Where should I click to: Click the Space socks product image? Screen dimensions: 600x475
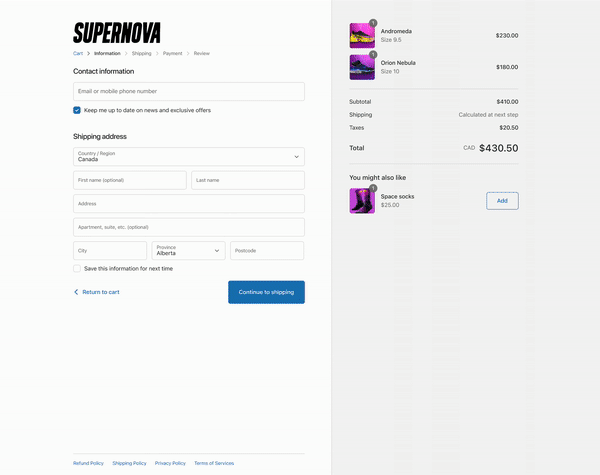tap(362, 200)
